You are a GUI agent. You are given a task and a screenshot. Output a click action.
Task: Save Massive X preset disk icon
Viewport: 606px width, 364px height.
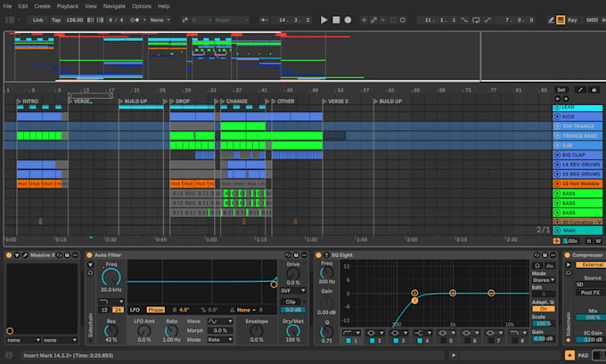[67, 255]
